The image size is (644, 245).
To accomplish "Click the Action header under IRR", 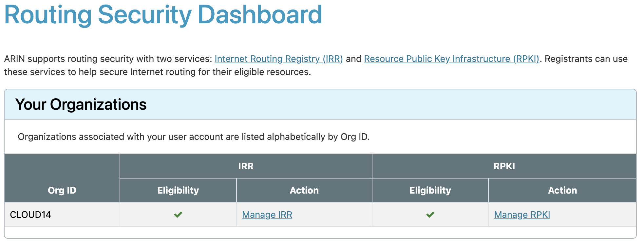I will point(304,190).
